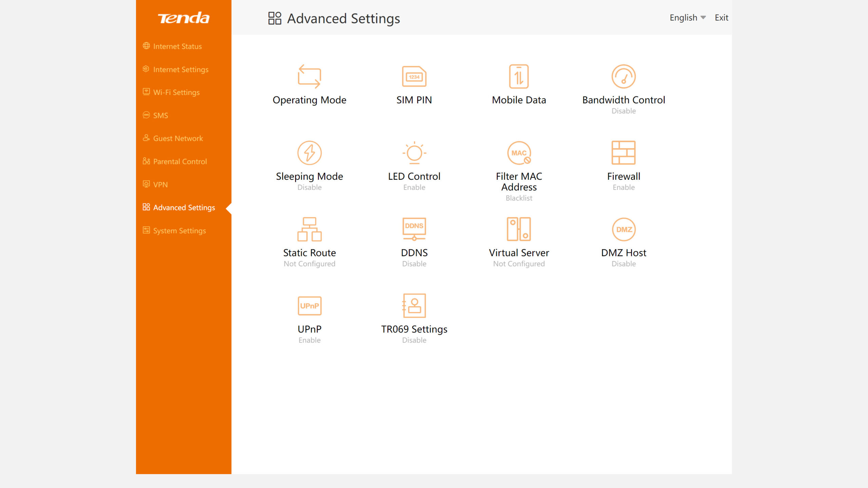868x488 pixels.
Task: Select the DMZ Host icon
Action: 624,229
